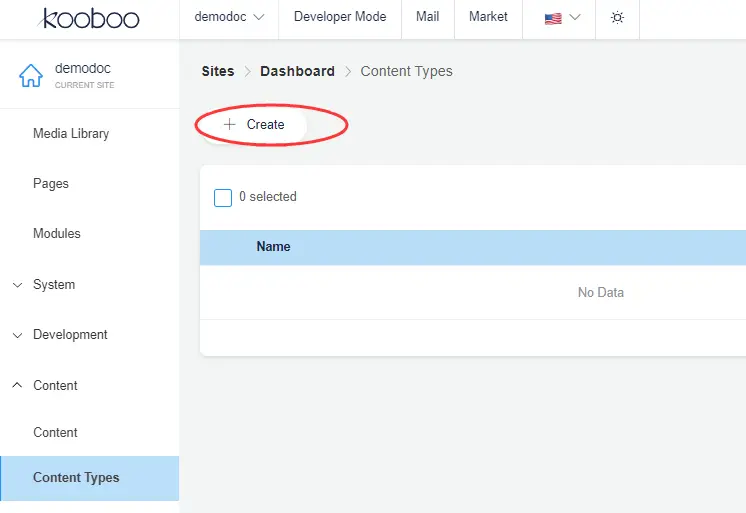Screen dimensions: 746x513
Task: Click the Name column header
Action: [x=273, y=247]
